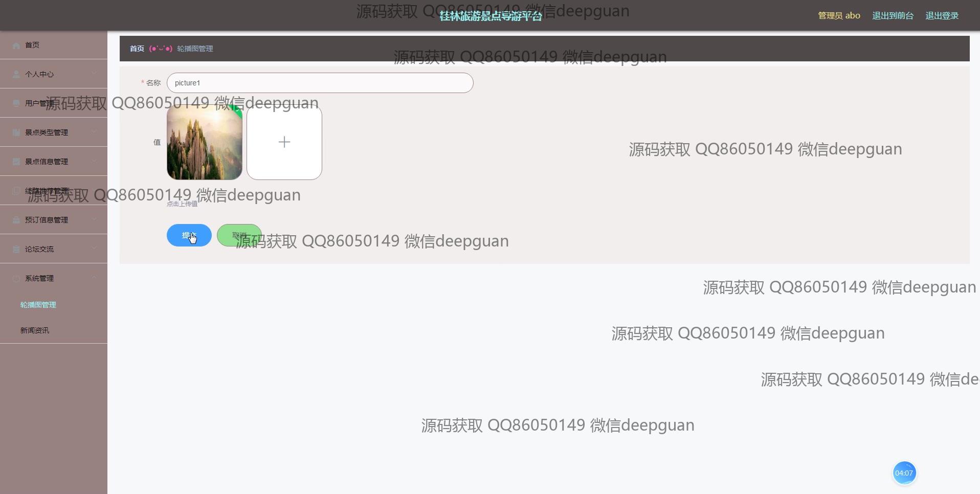Click the green 取消 cancel button

(239, 235)
